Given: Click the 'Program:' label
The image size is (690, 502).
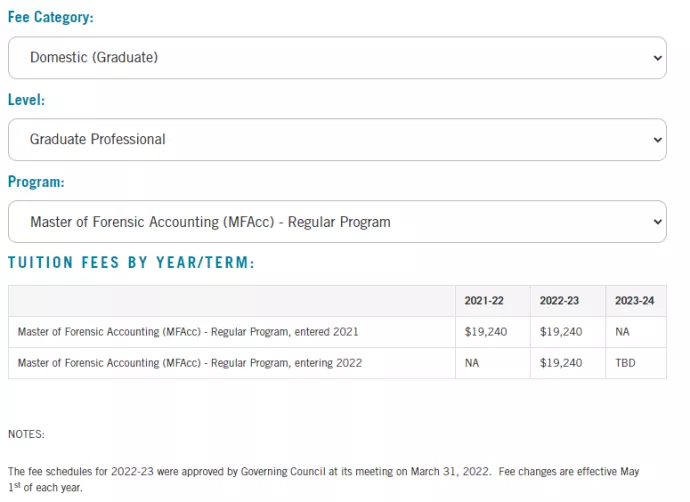Looking at the screenshot, I should (x=36, y=182).
